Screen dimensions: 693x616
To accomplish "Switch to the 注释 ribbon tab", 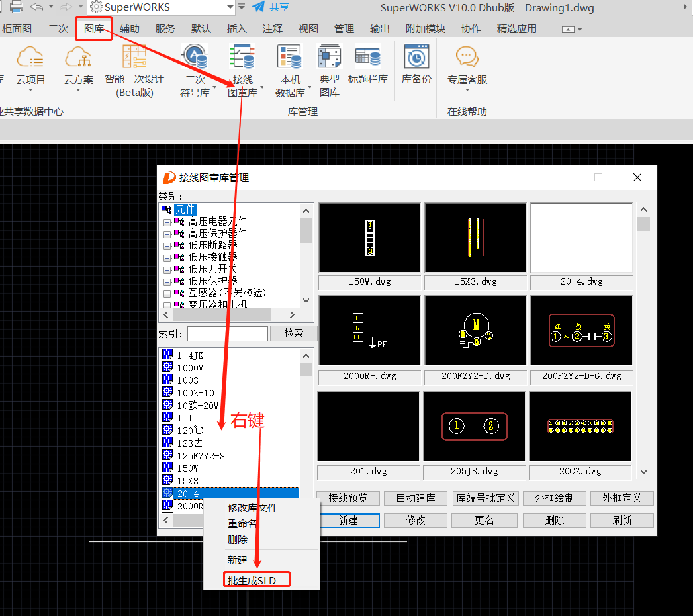I will (x=273, y=28).
